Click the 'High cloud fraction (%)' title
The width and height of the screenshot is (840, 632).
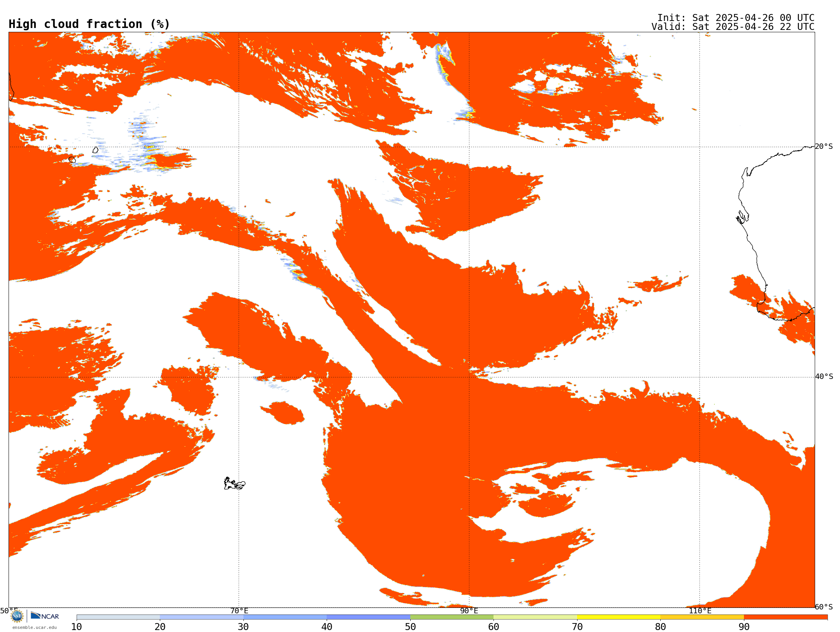pyautogui.click(x=89, y=24)
